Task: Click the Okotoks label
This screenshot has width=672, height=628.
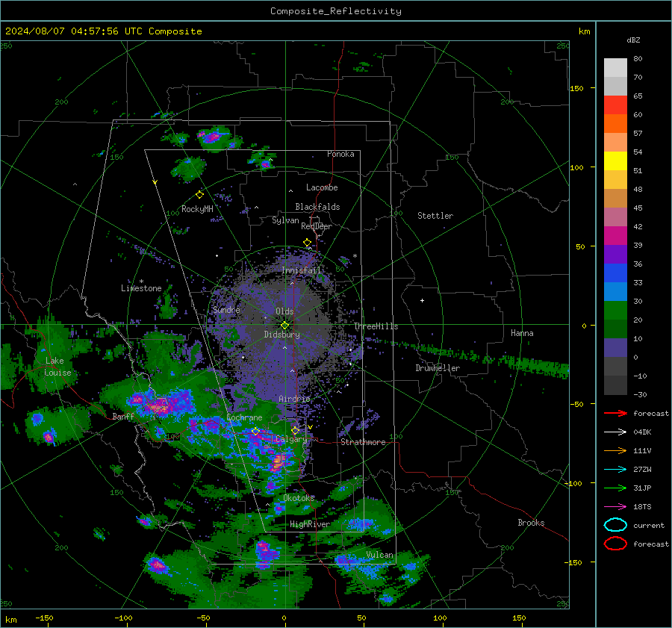Action: click(299, 498)
